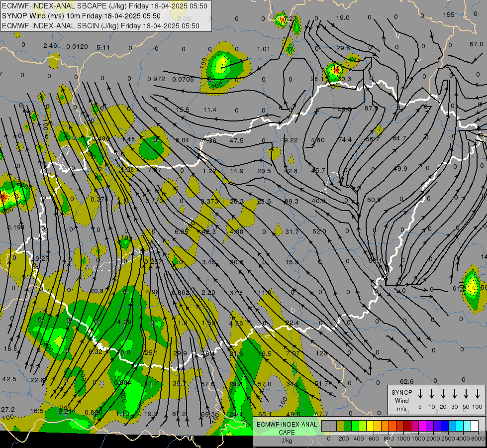Click the 'ECMWF-INDEX-ANAL CAPE' legend label
Screen dimensions: 487x448
287,428
